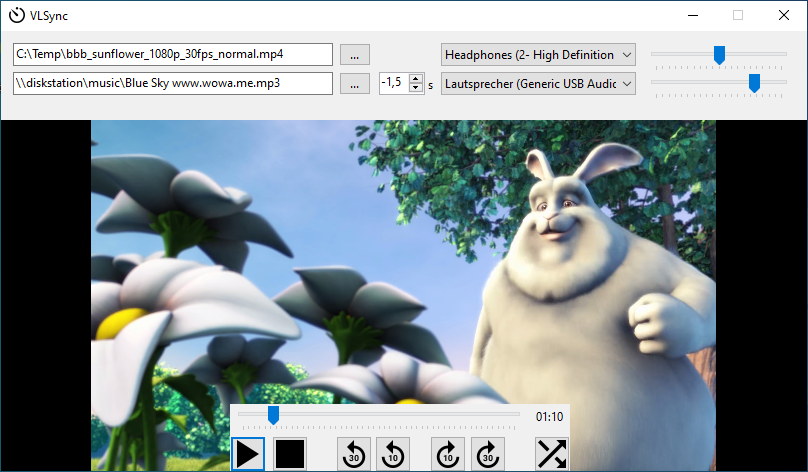Click the video path field with bbb_sunflower
This screenshot has width=808, height=472.
(x=173, y=55)
